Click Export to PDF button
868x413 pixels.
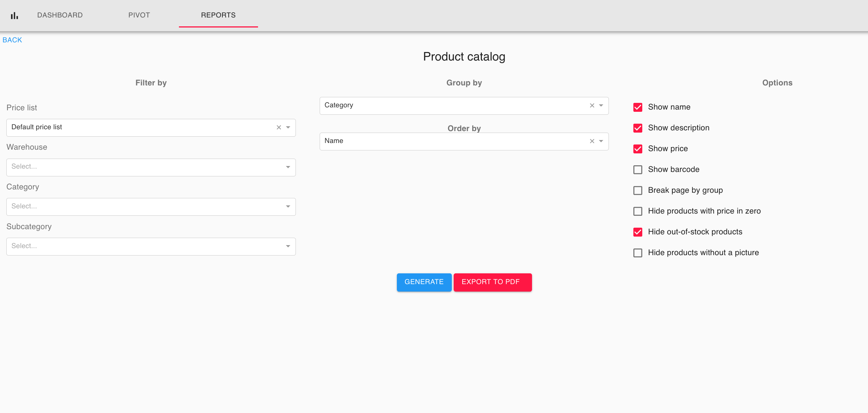[492, 282]
